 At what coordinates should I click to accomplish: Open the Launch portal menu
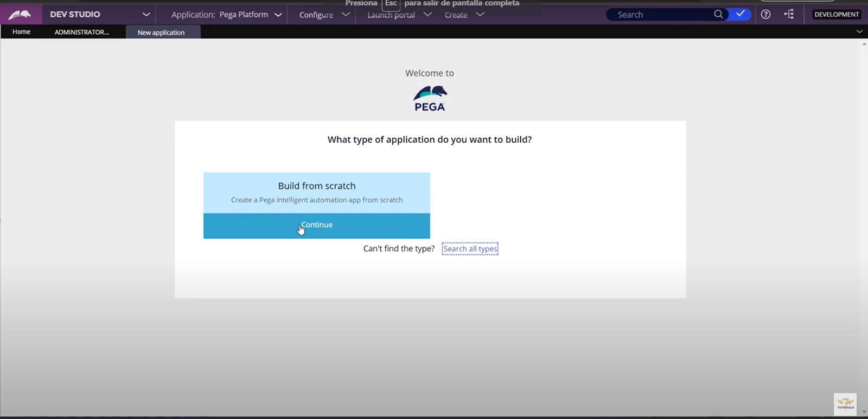[391, 15]
